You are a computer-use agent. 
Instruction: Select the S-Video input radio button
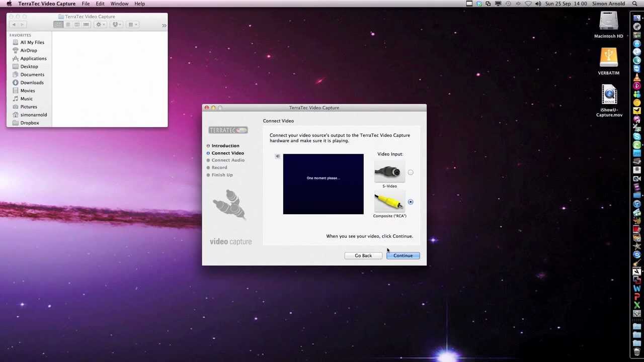point(411,172)
